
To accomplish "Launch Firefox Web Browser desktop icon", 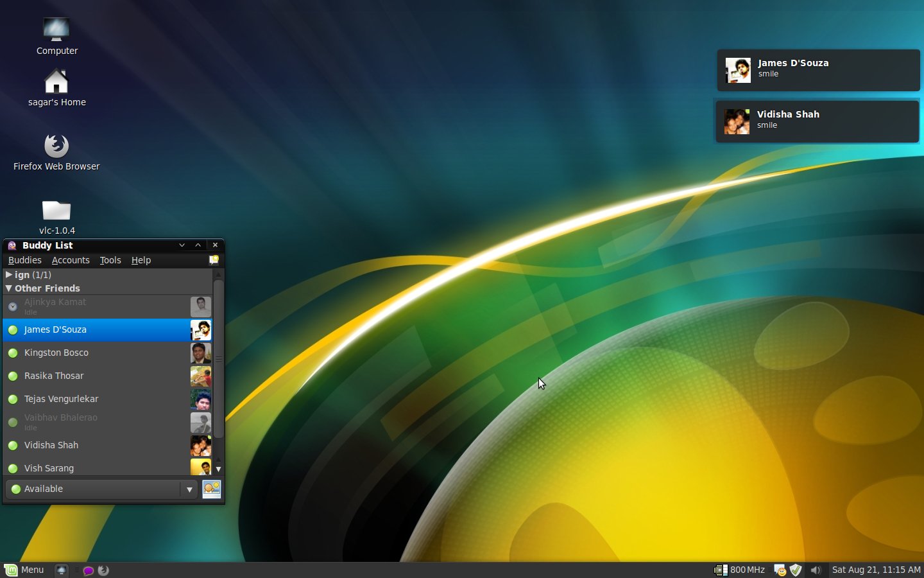I will 56,146.
